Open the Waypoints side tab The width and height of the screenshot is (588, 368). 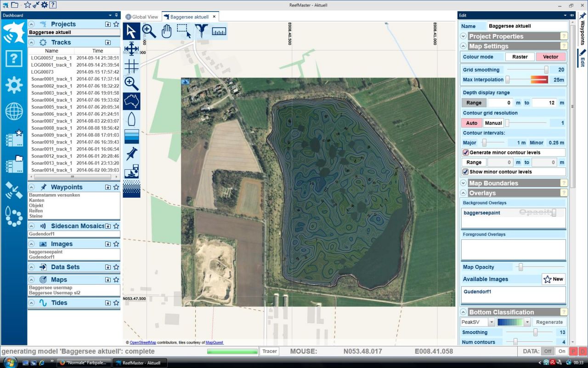pos(582,31)
